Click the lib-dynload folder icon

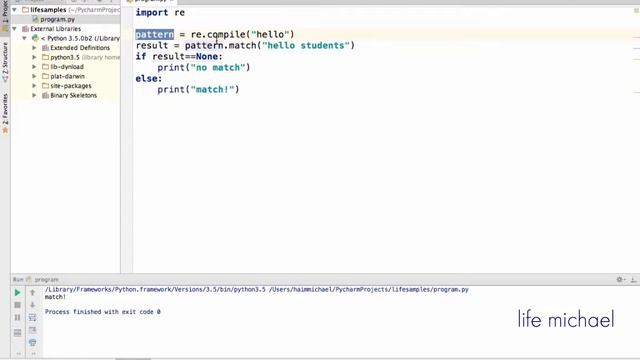pyautogui.click(x=45, y=67)
